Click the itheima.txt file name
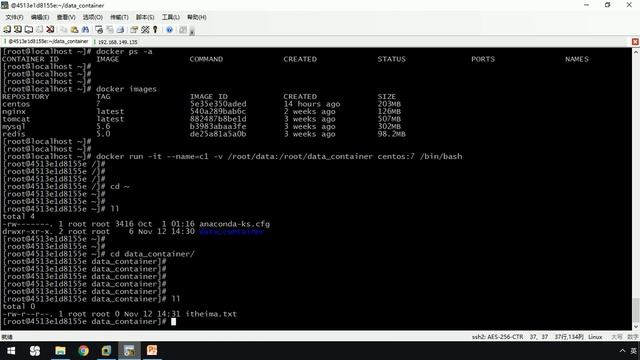Image resolution: width=640 pixels, height=360 pixels. point(211,314)
